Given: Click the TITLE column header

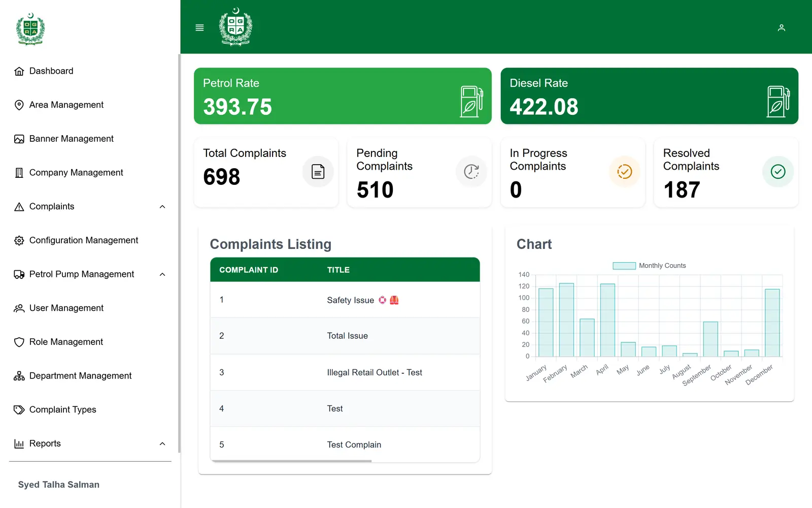Looking at the screenshot, I should click(338, 270).
